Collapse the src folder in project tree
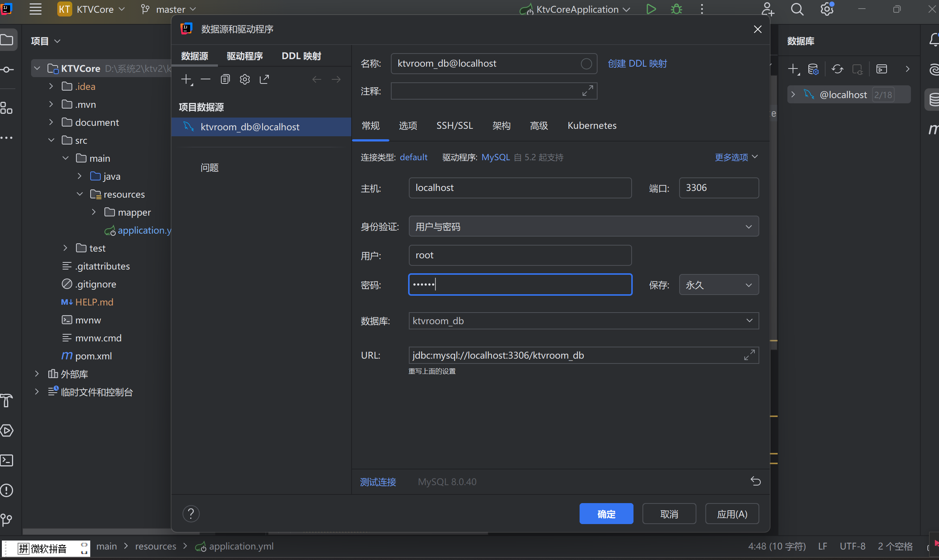939x560 pixels. point(51,140)
